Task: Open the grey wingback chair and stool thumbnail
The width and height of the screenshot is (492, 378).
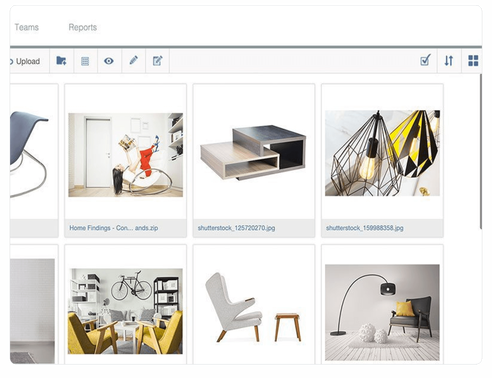Action: pos(253,307)
